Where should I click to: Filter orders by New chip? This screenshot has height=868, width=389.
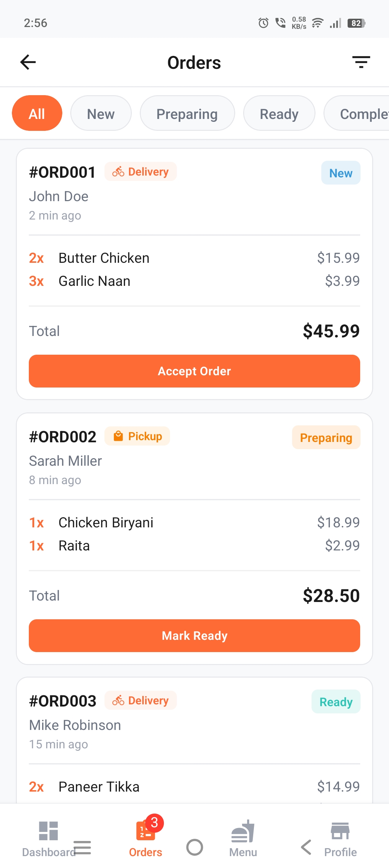pos(101,113)
